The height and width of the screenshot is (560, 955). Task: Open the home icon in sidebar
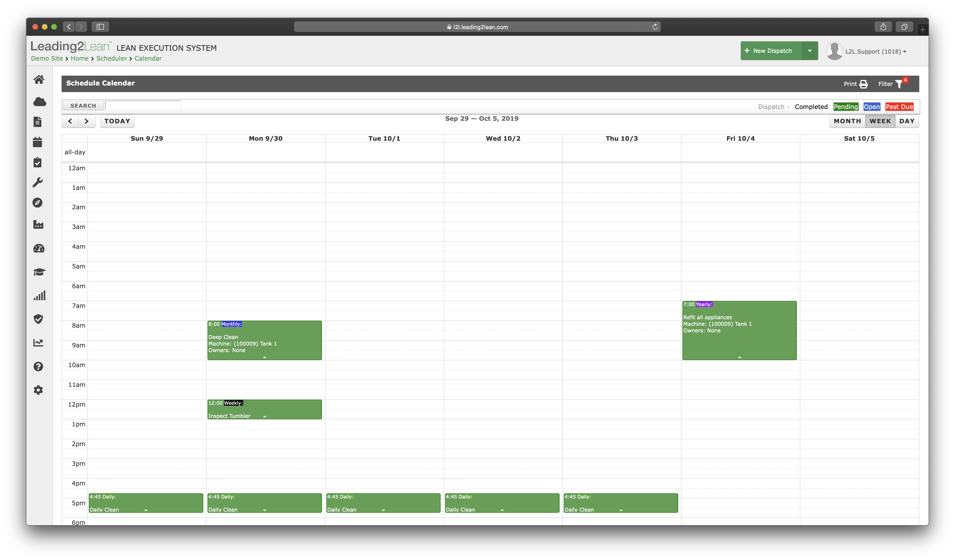click(x=39, y=80)
